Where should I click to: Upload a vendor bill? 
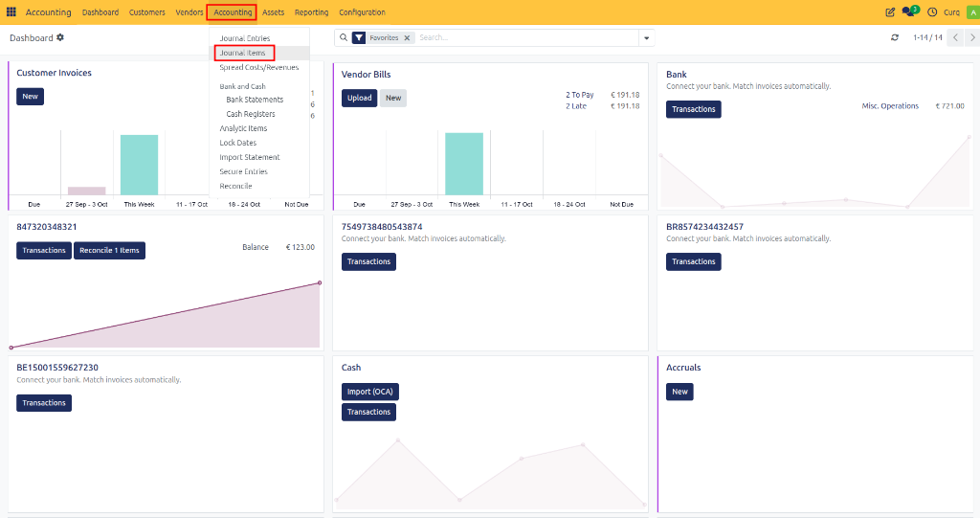click(x=360, y=98)
